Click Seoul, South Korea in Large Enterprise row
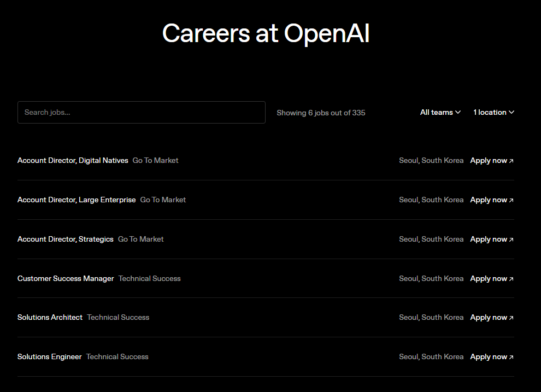 point(431,200)
